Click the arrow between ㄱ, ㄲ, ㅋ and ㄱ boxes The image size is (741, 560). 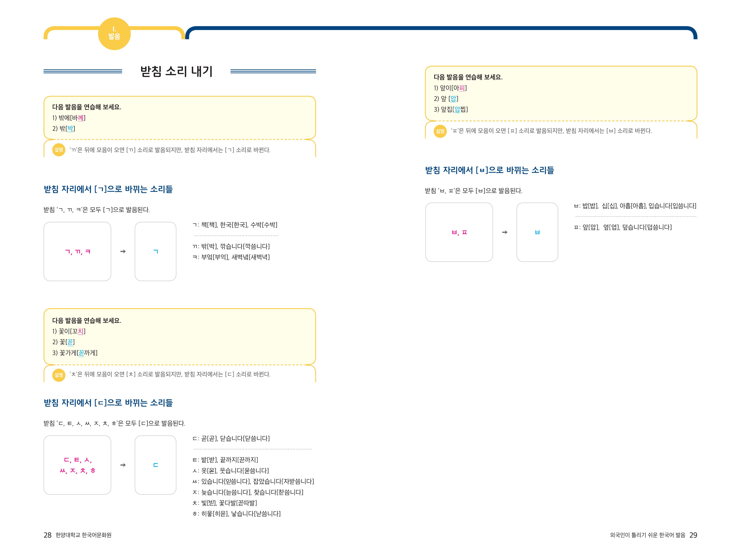pos(123,252)
